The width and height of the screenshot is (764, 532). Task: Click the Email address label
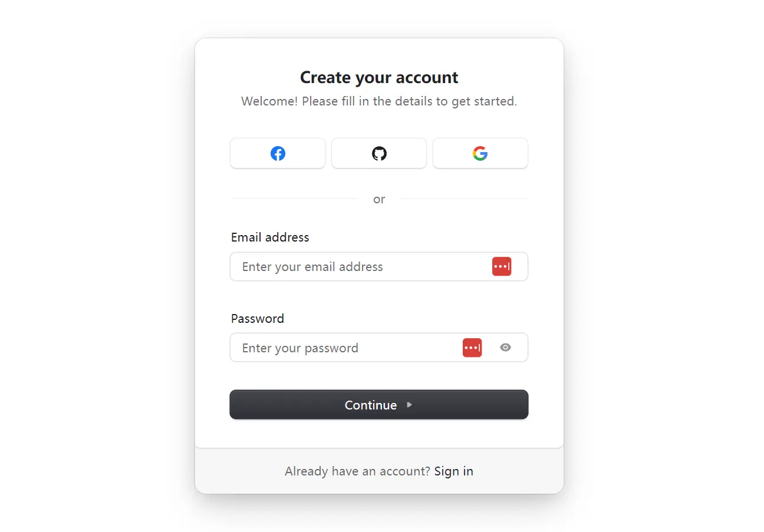point(270,237)
